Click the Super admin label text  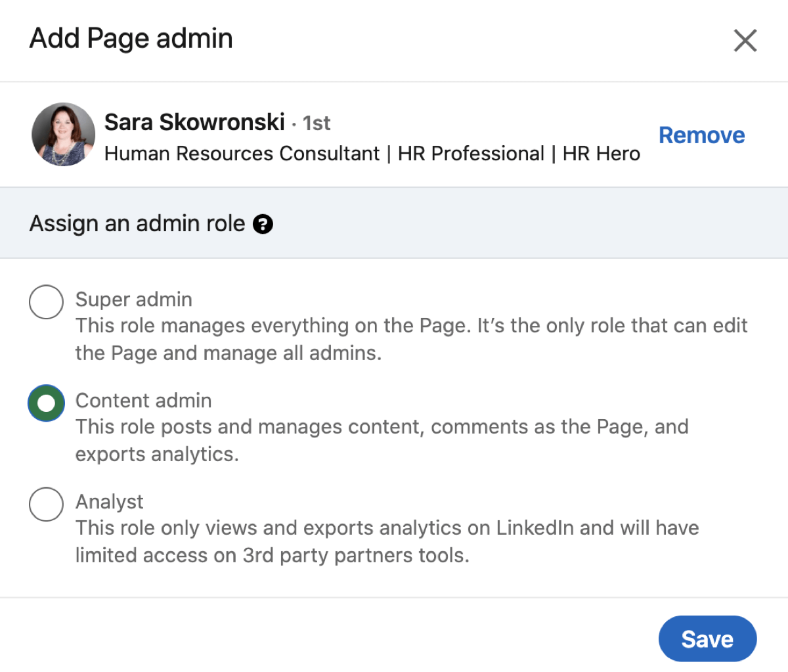point(133,300)
